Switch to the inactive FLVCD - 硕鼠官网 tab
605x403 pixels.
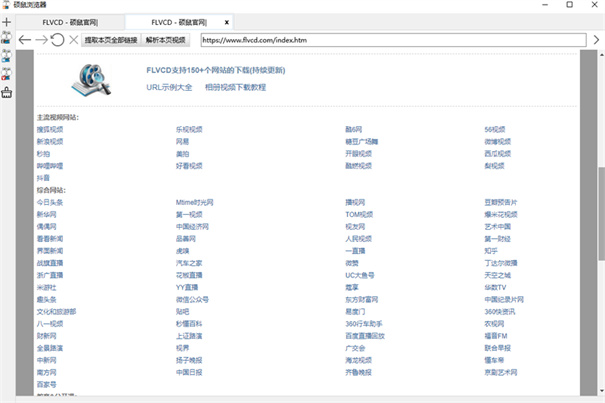coord(70,22)
